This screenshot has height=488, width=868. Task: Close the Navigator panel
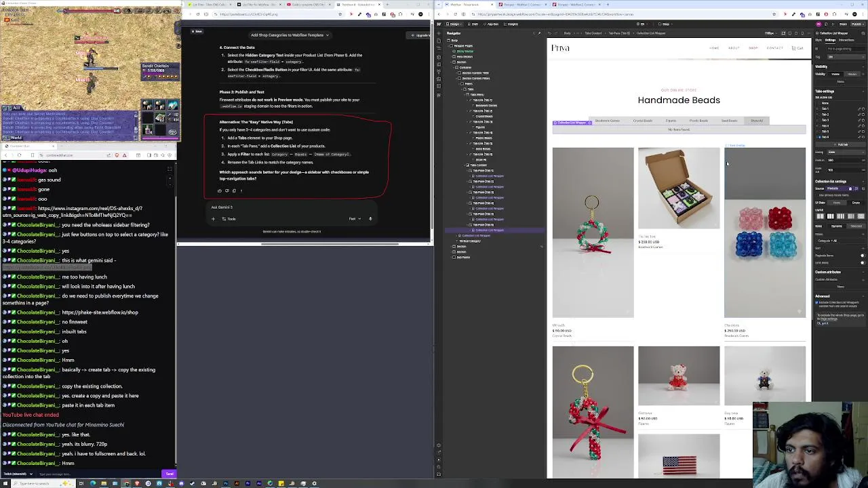pos(534,33)
